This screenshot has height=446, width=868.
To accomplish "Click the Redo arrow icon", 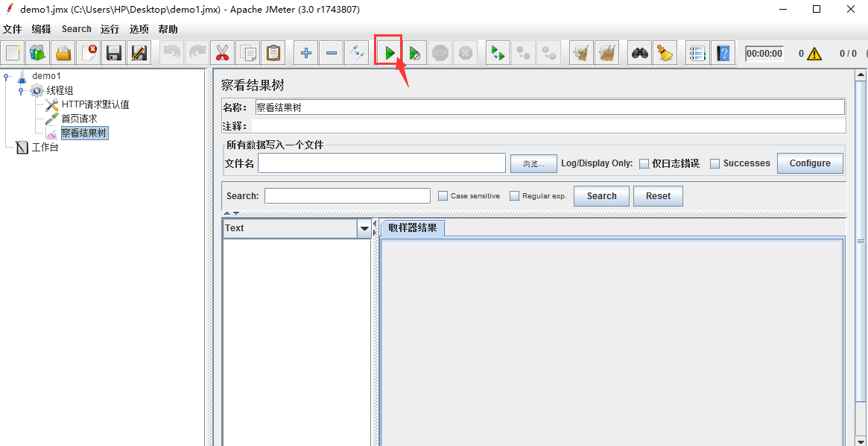I will [197, 53].
